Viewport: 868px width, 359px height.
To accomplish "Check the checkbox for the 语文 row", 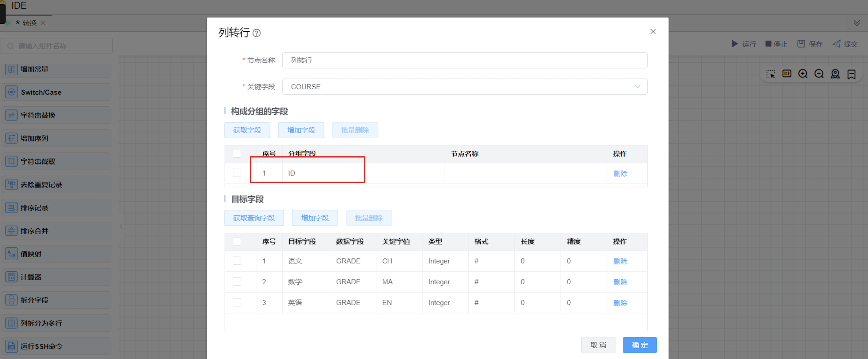I will pyautogui.click(x=237, y=261).
